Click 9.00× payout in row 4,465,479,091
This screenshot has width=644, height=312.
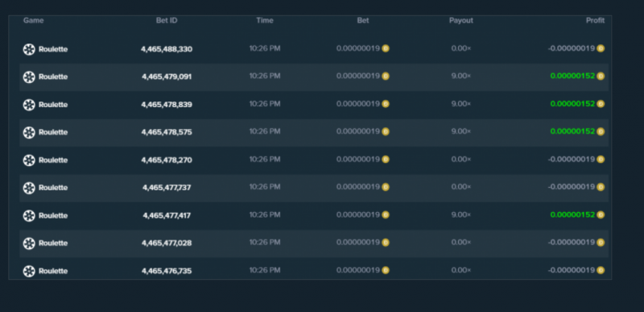pos(461,76)
